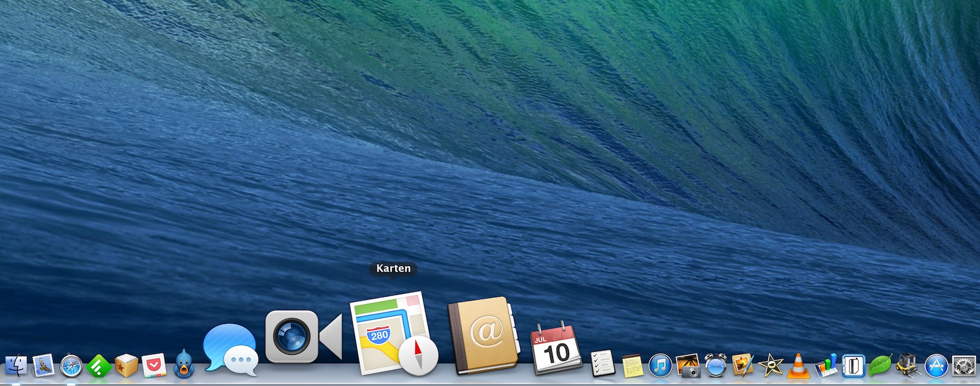
Task: Open Coda green leaf icon
Action: click(x=881, y=366)
